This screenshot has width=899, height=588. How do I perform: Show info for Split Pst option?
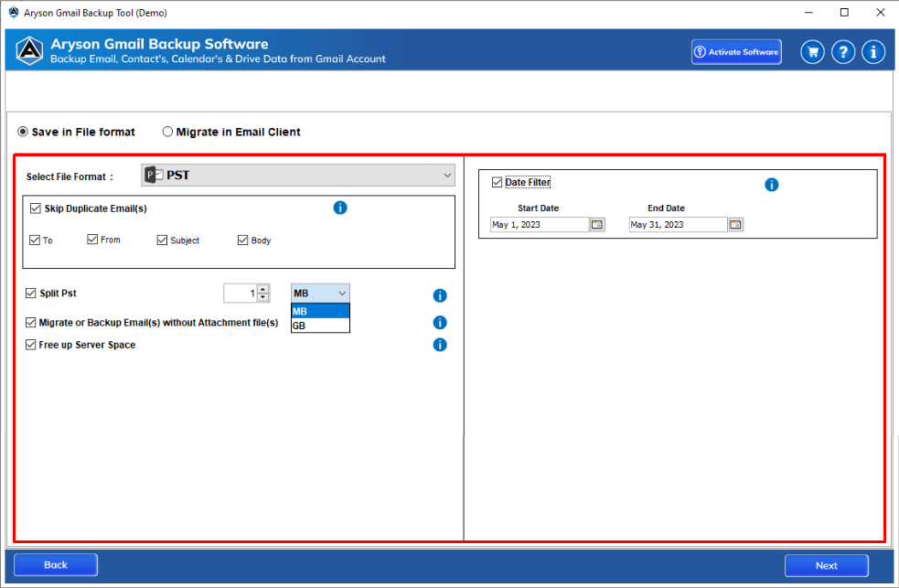[x=440, y=295]
